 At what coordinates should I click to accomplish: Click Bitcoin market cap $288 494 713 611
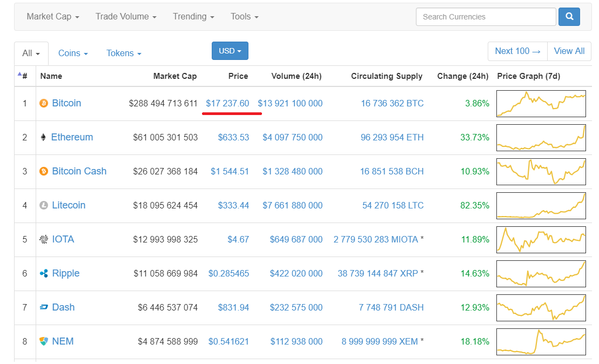pyautogui.click(x=163, y=104)
